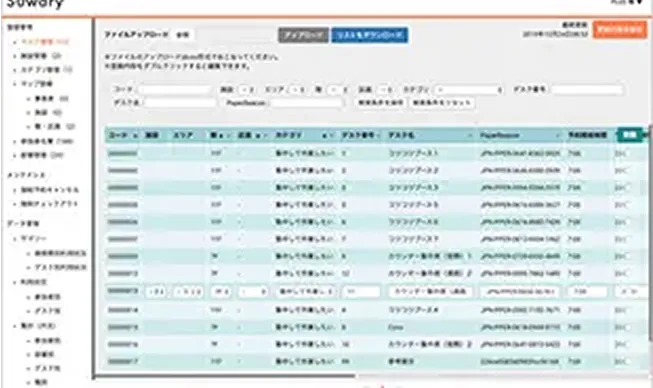Open the サマリー sidebar item

tap(33, 239)
